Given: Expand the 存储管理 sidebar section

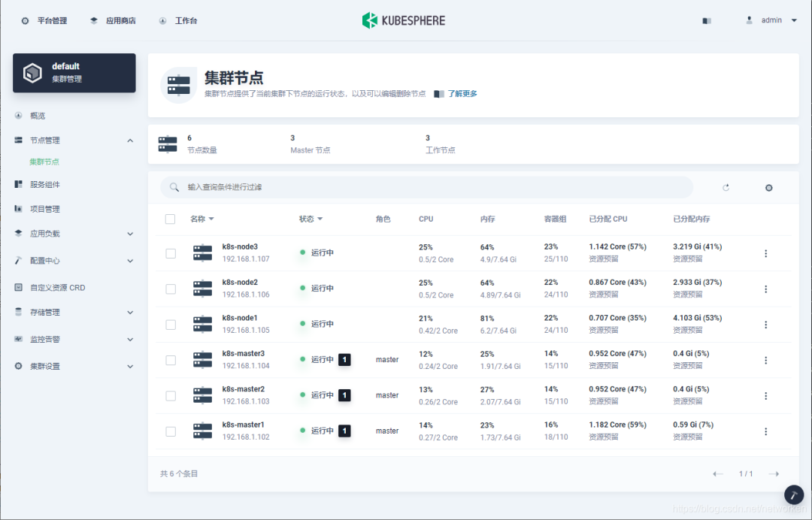Looking at the screenshot, I should [130, 313].
